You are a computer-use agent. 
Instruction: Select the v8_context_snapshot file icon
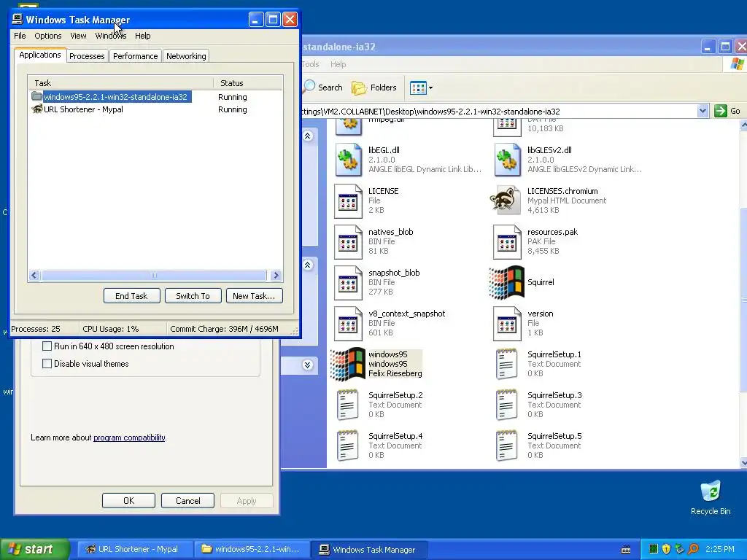348,324
